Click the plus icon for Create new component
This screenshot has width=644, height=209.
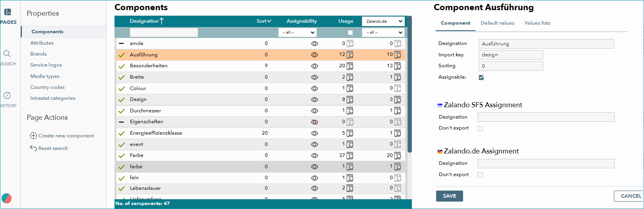point(33,136)
